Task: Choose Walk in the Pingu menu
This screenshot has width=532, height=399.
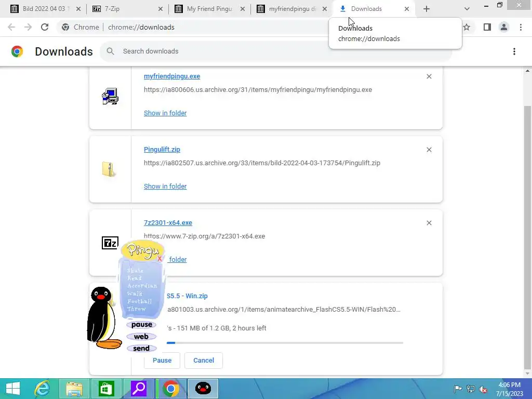Action: [x=135, y=294]
